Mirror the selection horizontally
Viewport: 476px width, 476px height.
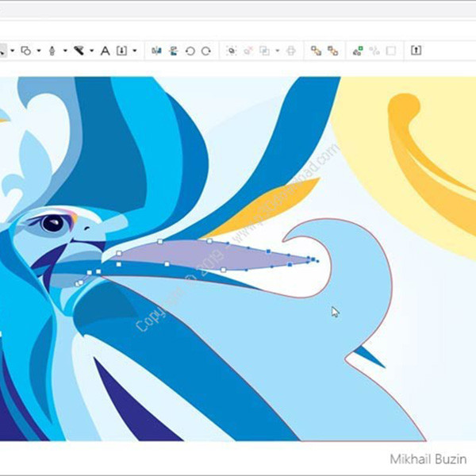click(x=156, y=51)
